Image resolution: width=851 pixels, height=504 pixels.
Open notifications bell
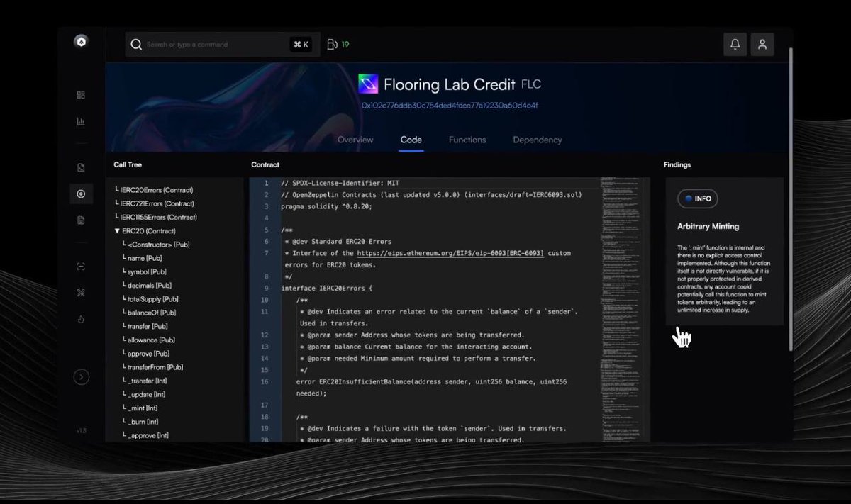(735, 44)
